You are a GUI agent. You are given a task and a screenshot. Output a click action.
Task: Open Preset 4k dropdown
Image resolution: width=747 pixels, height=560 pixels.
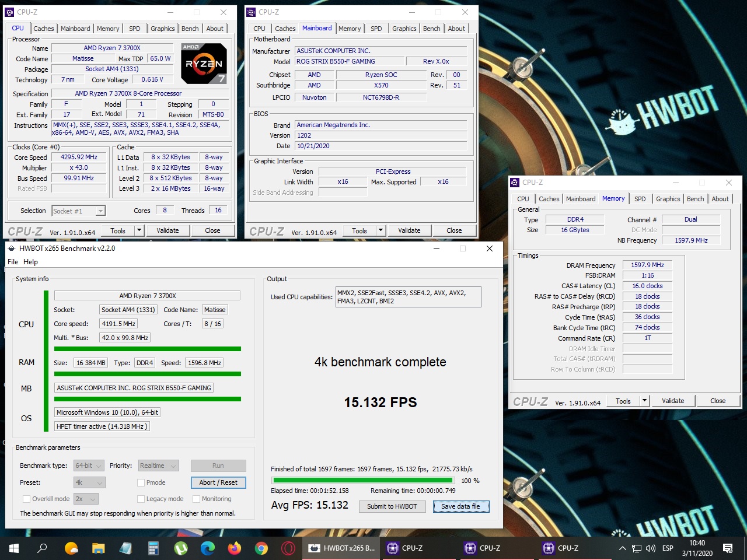coord(89,482)
